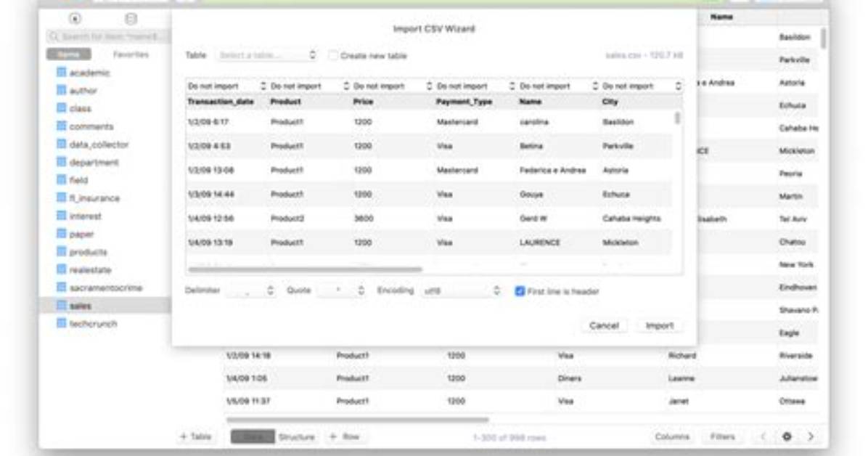This screenshot has height=456, width=868.
Task: Click 'Riverside' cell in background table
Action: [795, 356]
